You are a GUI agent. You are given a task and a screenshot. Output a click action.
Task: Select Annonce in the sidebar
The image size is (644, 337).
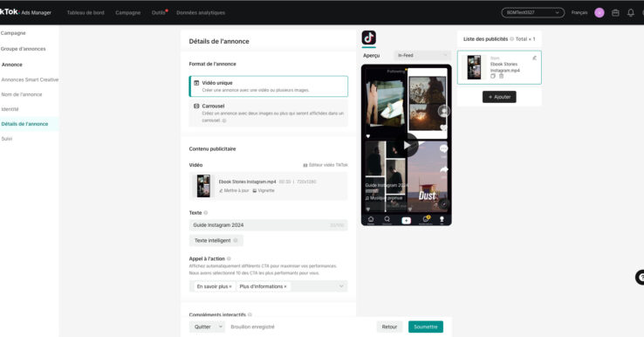click(x=12, y=65)
